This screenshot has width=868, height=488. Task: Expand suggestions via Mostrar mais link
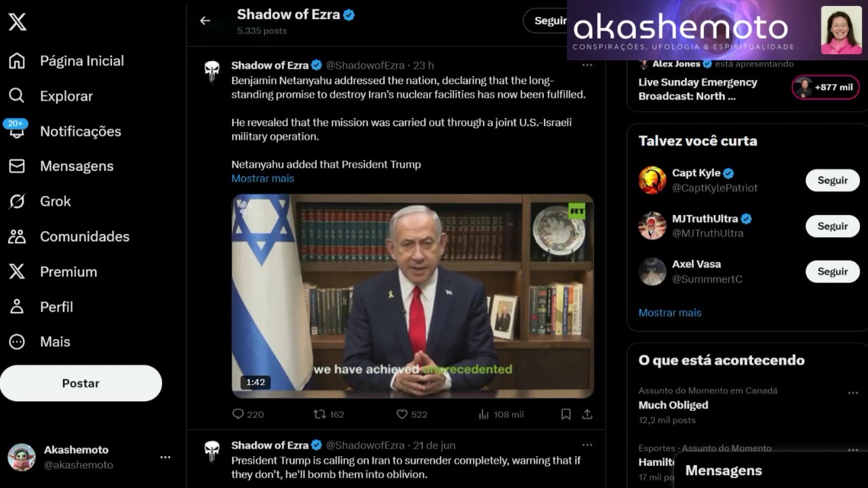tap(669, 312)
